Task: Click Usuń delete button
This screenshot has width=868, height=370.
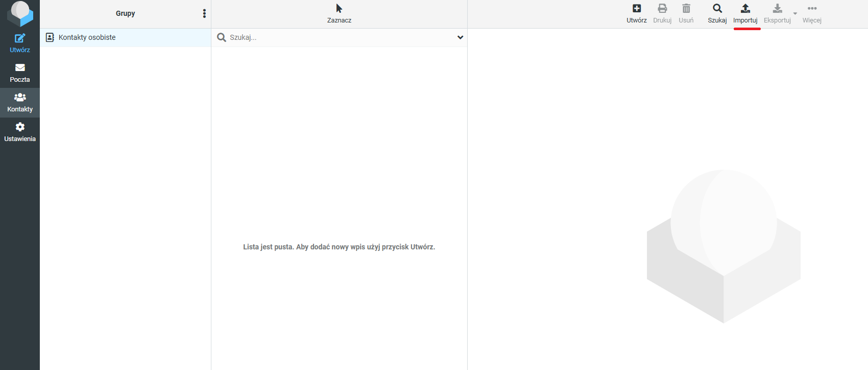Action: tap(686, 14)
